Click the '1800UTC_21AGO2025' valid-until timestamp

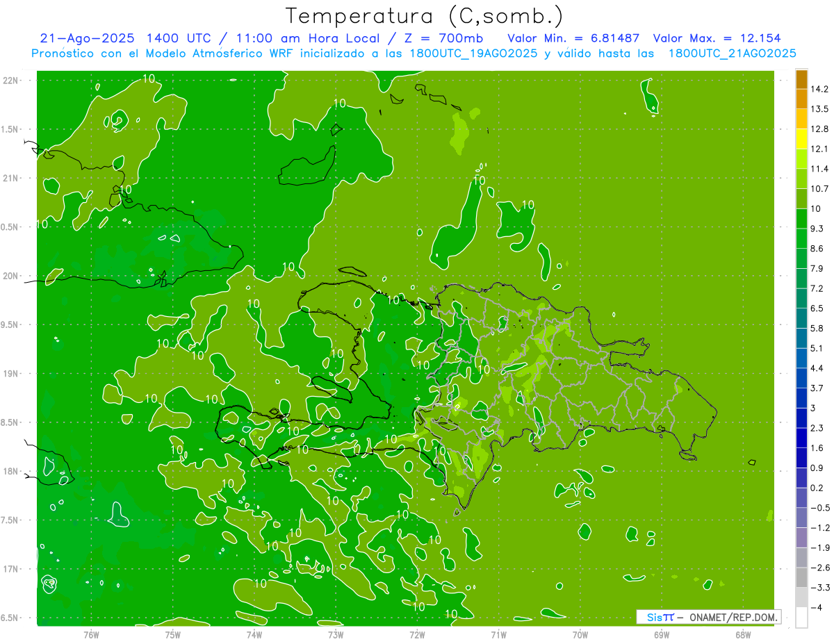732,53
